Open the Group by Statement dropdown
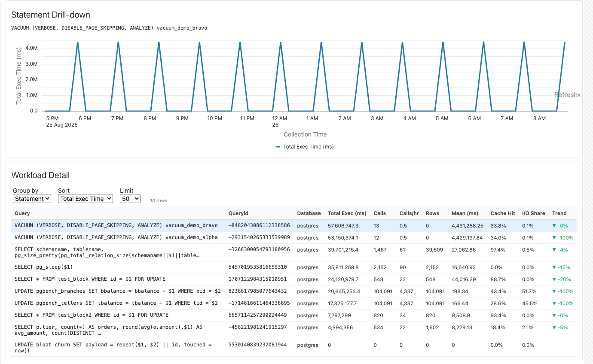The height and width of the screenshot is (364, 593). tap(32, 199)
